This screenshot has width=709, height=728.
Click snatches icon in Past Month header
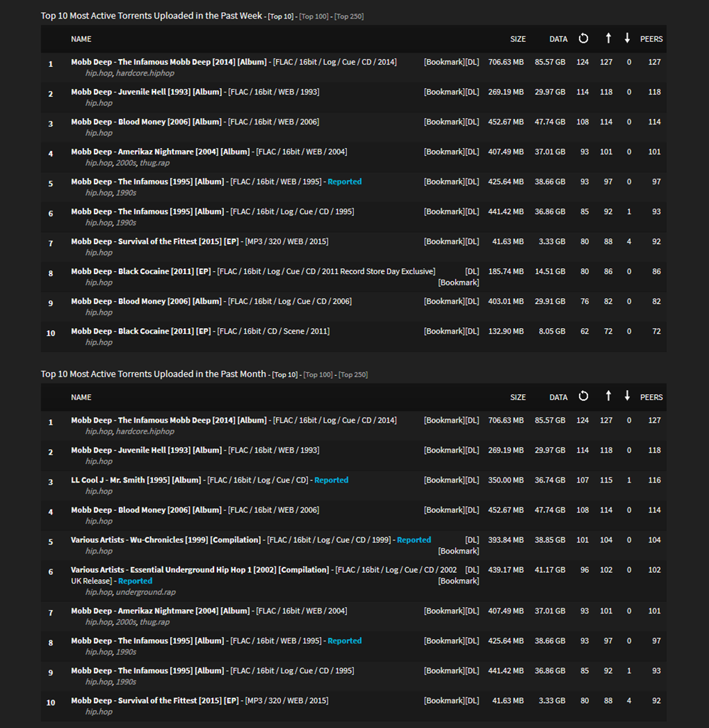point(583,396)
